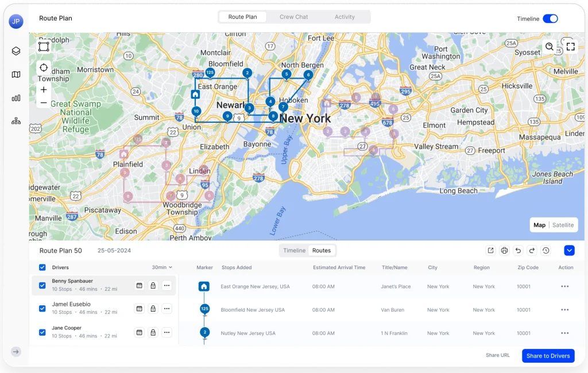The width and height of the screenshot is (588, 373).
Task: Select the Routes view tab
Action: 322,250
